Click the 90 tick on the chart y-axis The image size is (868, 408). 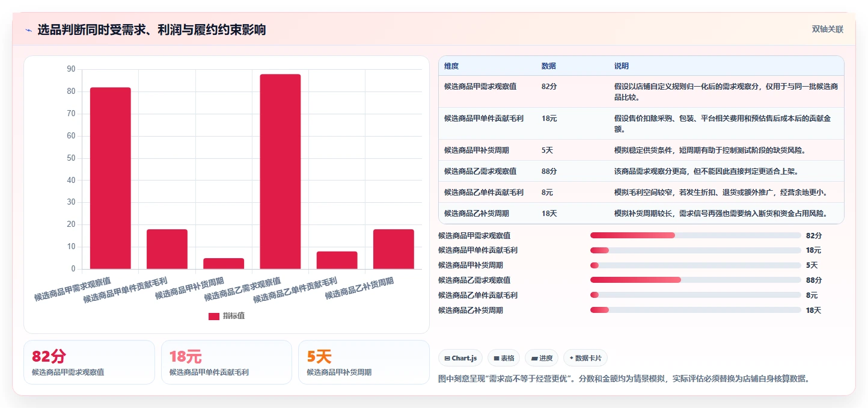[x=72, y=69]
